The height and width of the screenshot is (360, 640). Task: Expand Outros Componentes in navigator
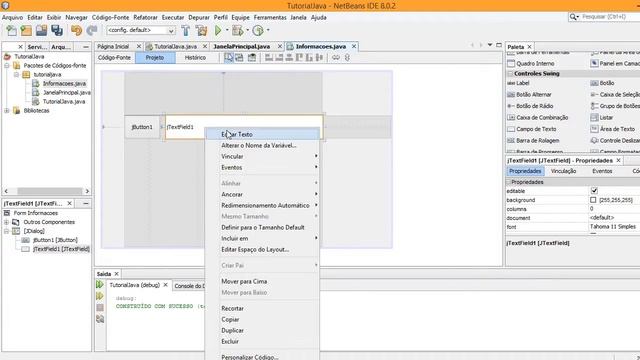pos(7,222)
